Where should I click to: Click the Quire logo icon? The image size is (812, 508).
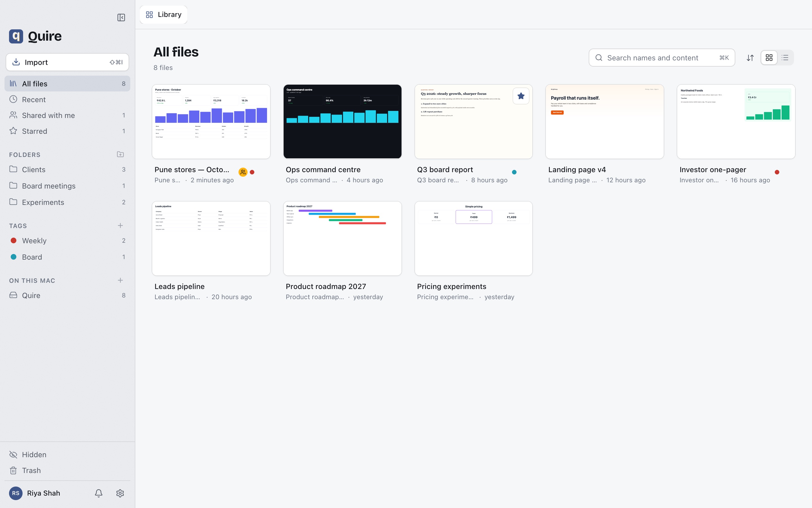(x=16, y=36)
